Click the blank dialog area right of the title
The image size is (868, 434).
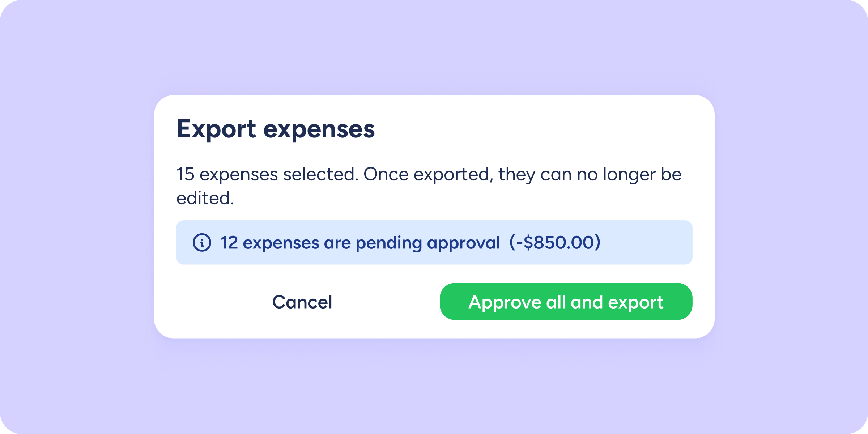(542, 129)
